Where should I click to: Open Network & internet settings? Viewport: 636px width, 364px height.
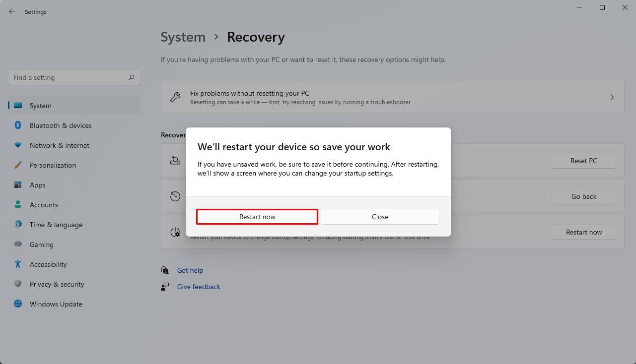click(59, 145)
